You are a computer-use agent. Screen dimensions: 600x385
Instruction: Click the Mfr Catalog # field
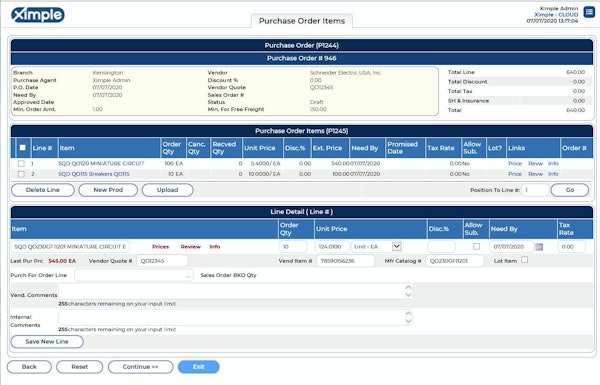455,261
